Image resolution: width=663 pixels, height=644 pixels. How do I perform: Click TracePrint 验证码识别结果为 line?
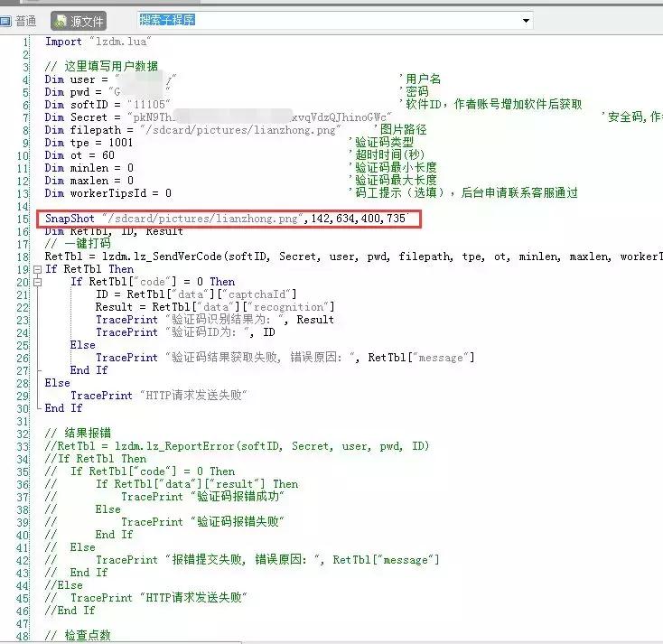coord(215,320)
